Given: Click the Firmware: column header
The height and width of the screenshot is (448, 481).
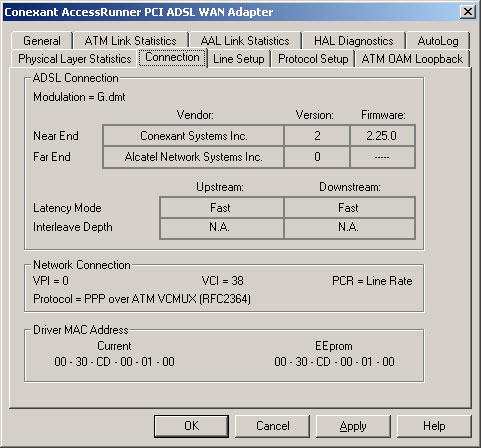Looking at the screenshot, I should point(383,115).
